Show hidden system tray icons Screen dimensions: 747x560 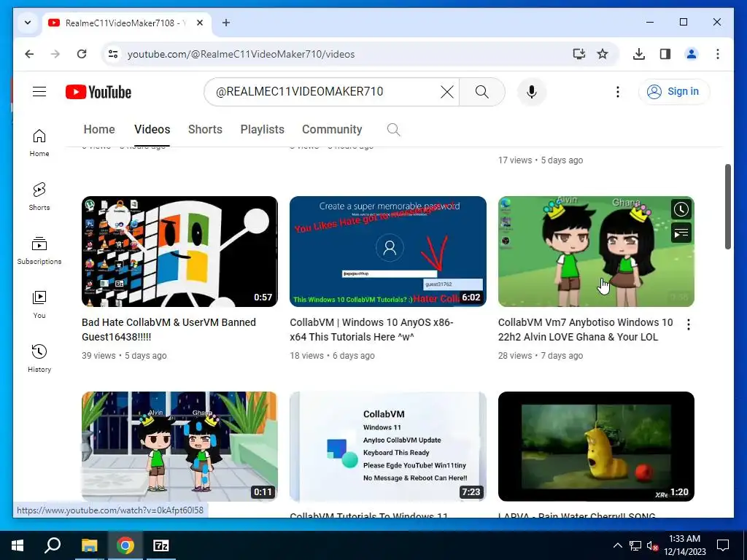(617, 545)
